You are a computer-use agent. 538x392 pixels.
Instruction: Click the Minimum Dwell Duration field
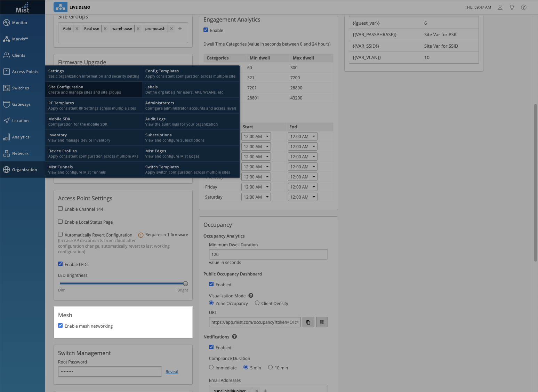tap(268, 254)
